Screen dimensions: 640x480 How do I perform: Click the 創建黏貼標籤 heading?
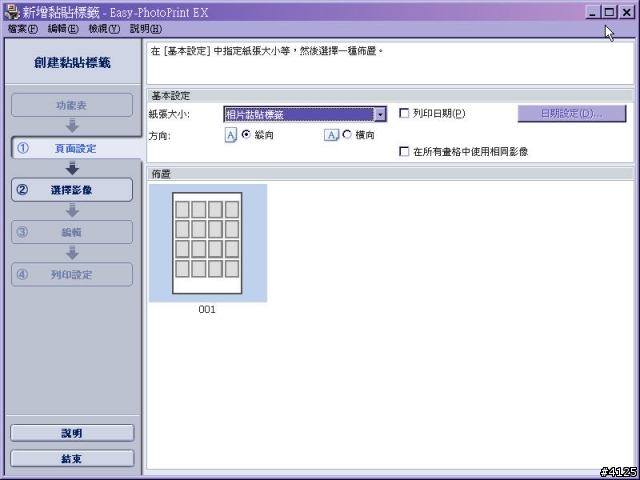(x=72, y=62)
